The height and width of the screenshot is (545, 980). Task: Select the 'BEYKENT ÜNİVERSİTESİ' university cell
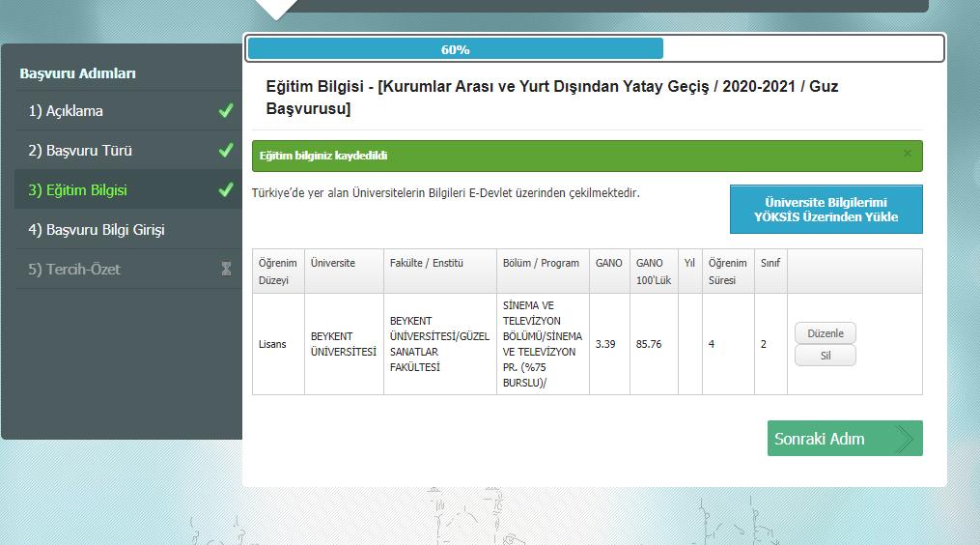point(344,344)
